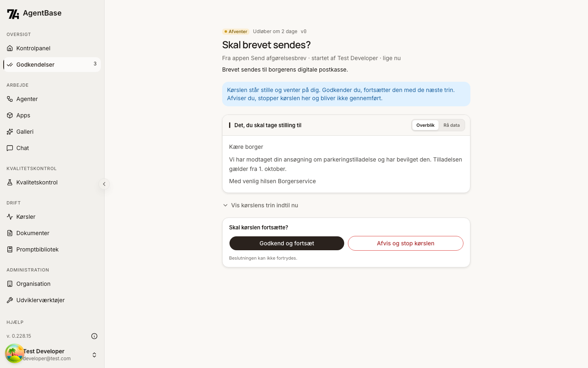588x368 pixels.
Task: Click Afvis og stop kørslen button
Action: (405, 243)
